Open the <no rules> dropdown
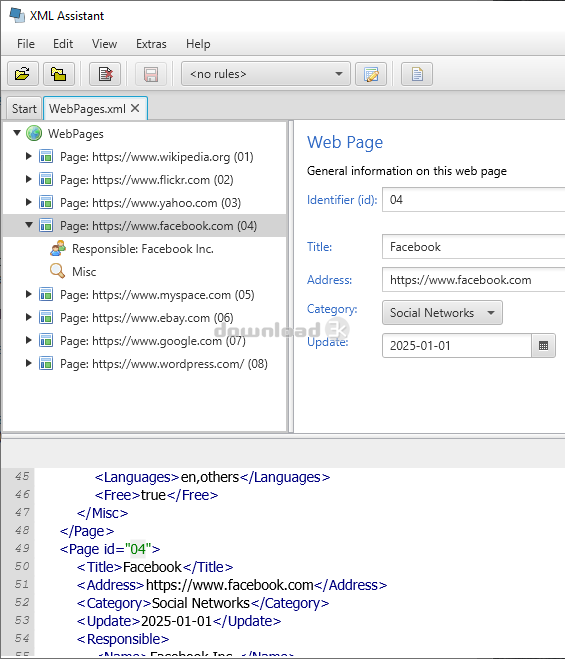 [x=266, y=74]
